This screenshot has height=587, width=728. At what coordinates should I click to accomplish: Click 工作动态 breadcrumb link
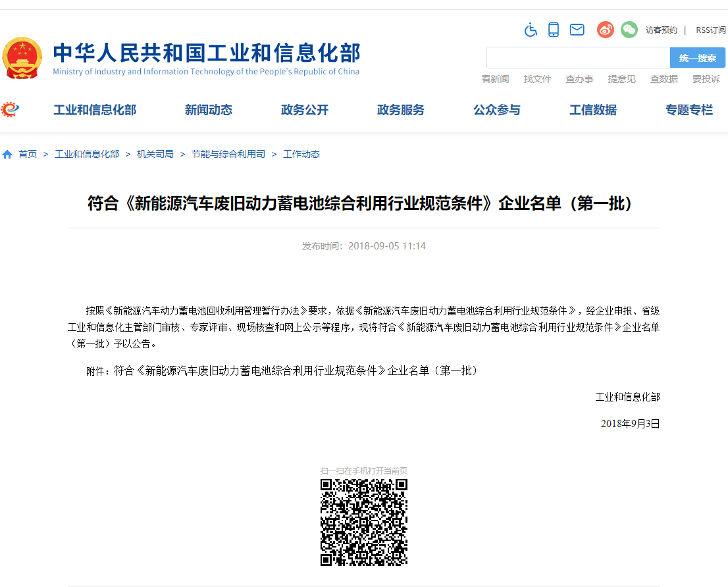click(301, 154)
